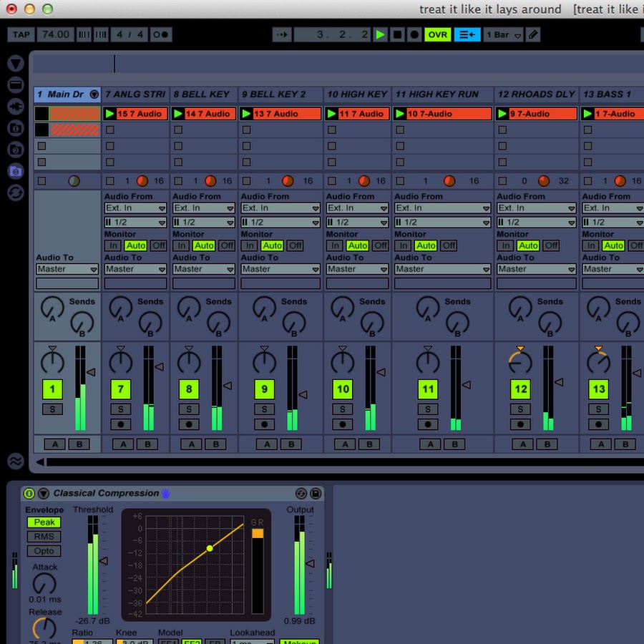The image size is (644, 644).
Task: Toggle track activator 12
Action: [x=520, y=389]
